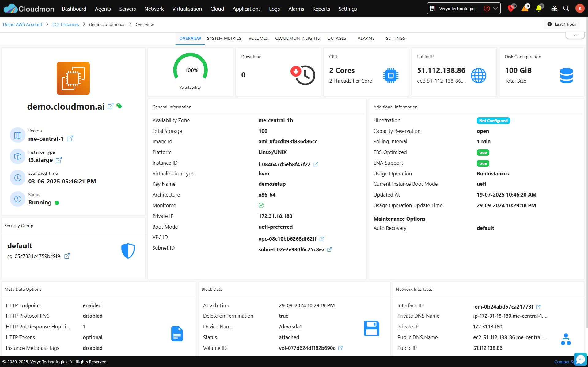
Task: Clear the Veryx Technologies organization selection
Action: pos(487,9)
